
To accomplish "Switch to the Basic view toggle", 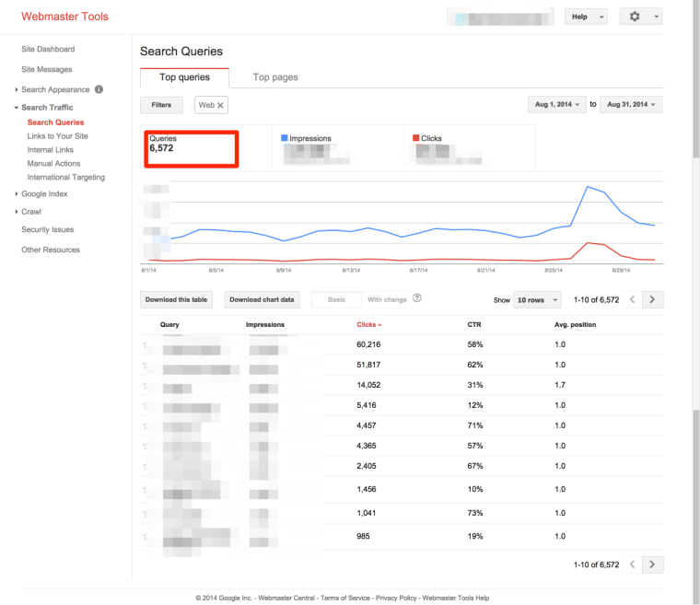I will (336, 299).
